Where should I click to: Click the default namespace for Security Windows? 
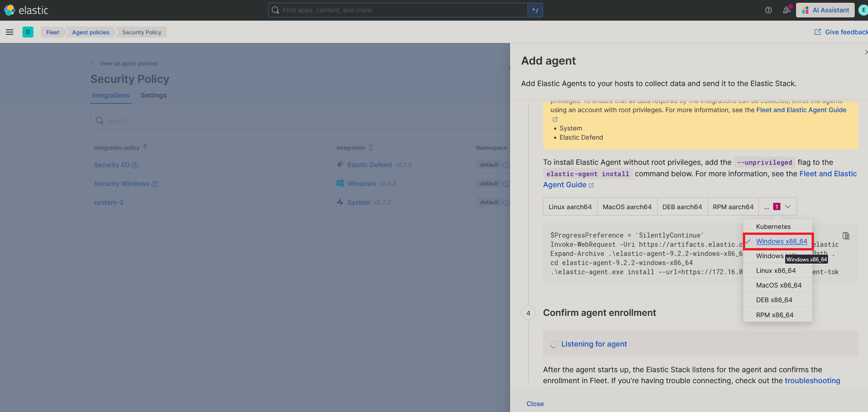click(489, 184)
